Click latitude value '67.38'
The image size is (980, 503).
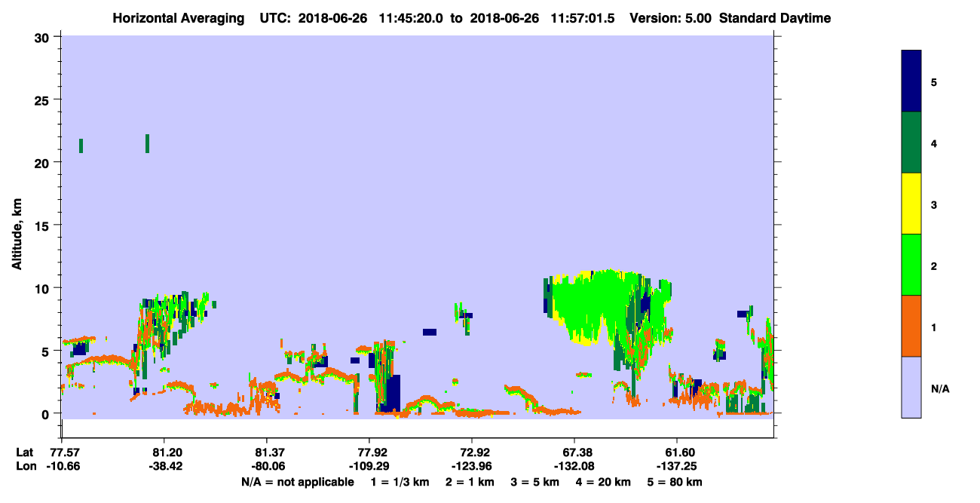[574, 452]
